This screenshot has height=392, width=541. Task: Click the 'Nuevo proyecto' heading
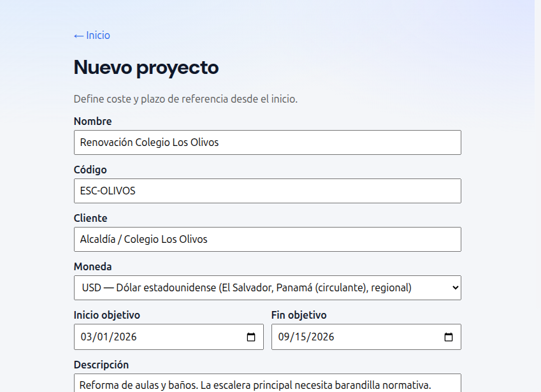[x=147, y=68]
